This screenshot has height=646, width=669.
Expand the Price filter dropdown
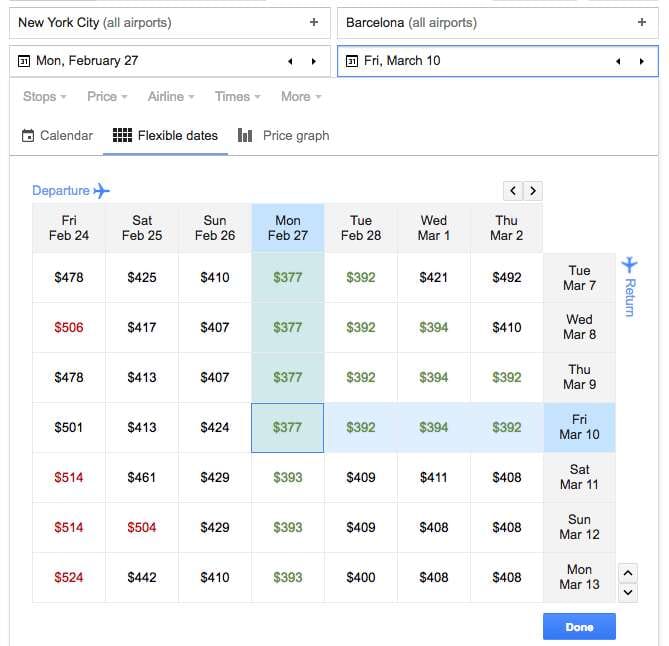coord(108,97)
